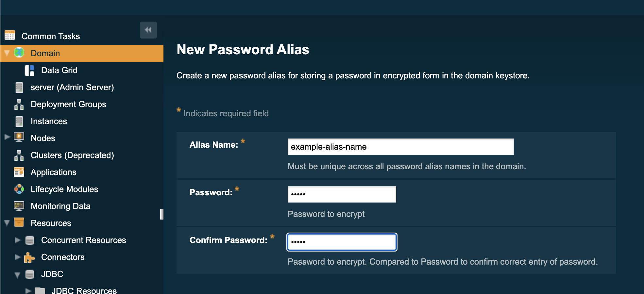Select the Data Grid icon
Image resolution: width=644 pixels, height=294 pixels.
pyautogui.click(x=30, y=70)
